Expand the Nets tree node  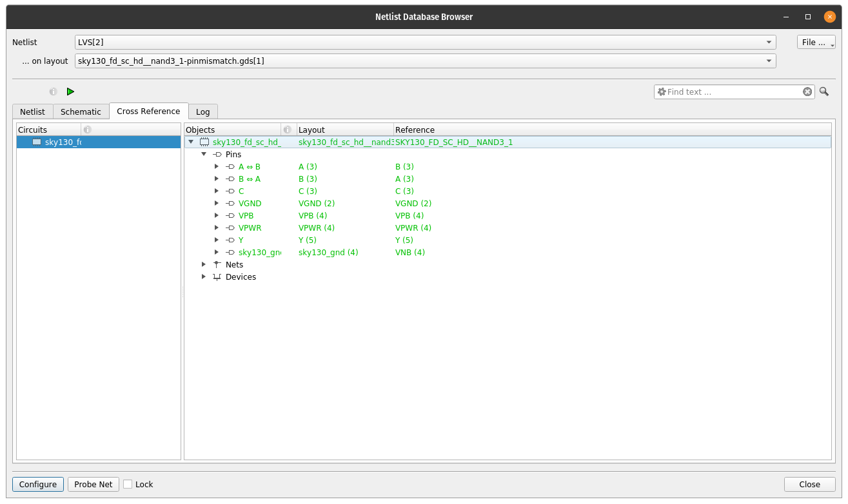pyautogui.click(x=204, y=265)
